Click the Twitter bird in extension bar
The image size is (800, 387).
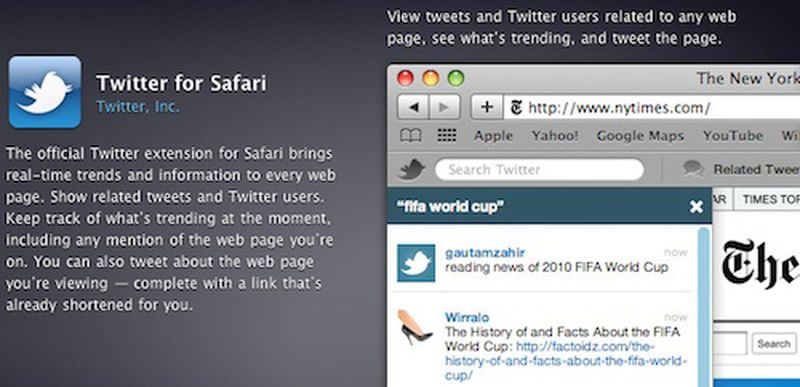[411, 169]
